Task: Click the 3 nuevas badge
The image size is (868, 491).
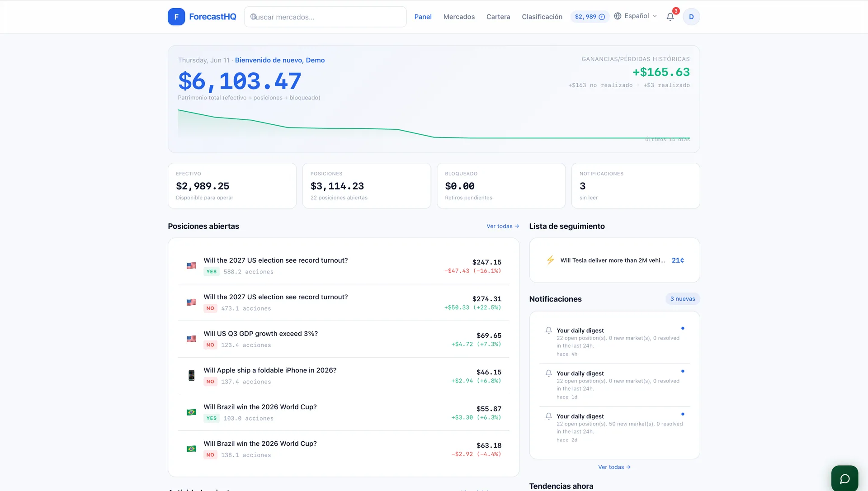Action: [683, 299]
